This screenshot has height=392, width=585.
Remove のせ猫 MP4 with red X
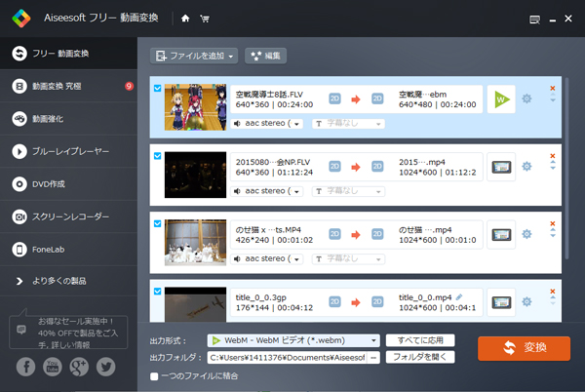tap(553, 223)
